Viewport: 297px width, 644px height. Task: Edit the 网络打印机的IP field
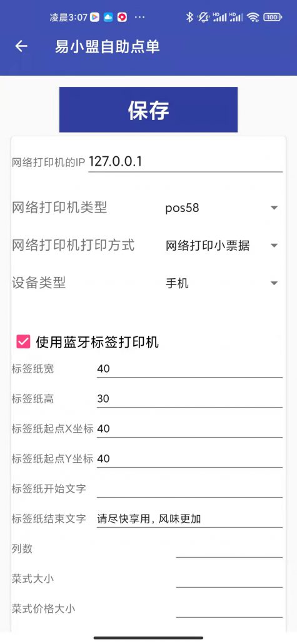click(185, 162)
